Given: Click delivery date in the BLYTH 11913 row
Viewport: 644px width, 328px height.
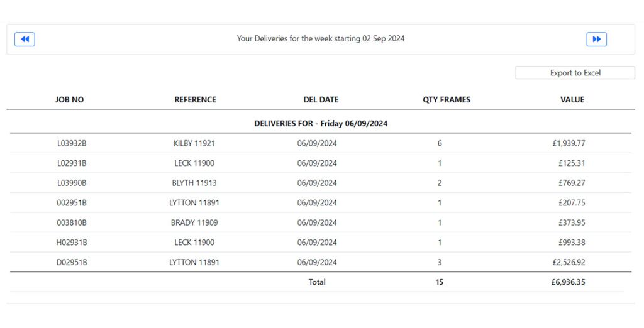Looking at the screenshot, I should (317, 183).
